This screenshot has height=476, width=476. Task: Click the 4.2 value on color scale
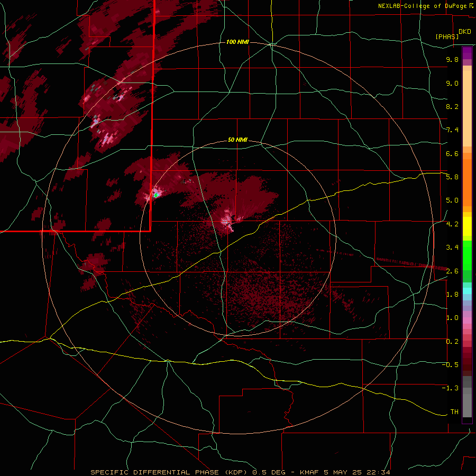coord(452,224)
